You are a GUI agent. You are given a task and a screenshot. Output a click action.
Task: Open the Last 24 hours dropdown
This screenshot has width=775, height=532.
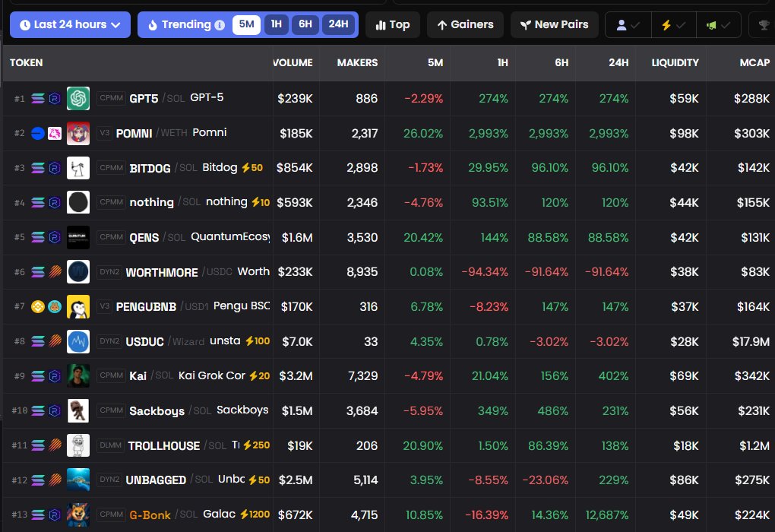coord(70,25)
